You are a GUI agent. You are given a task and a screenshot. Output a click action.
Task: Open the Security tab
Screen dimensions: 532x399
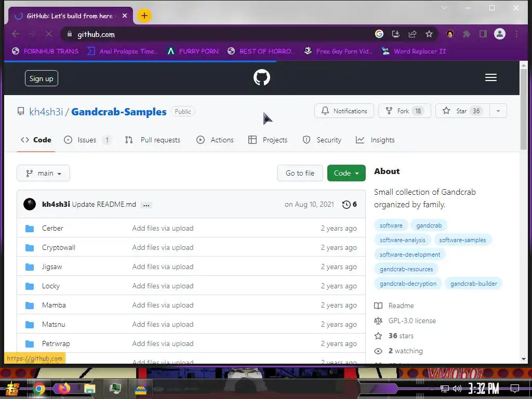click(322, 140)
